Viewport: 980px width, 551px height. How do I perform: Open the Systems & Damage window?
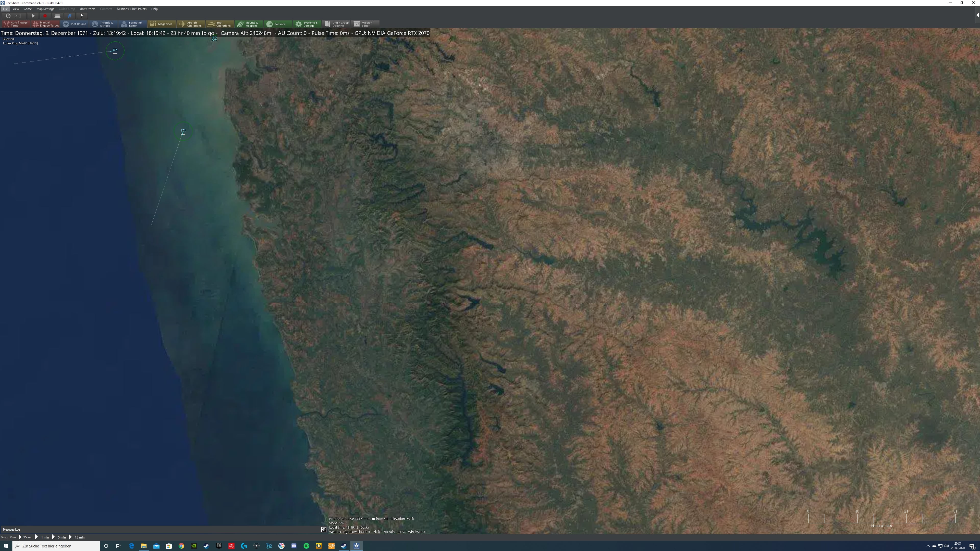(x=307, y=24)
